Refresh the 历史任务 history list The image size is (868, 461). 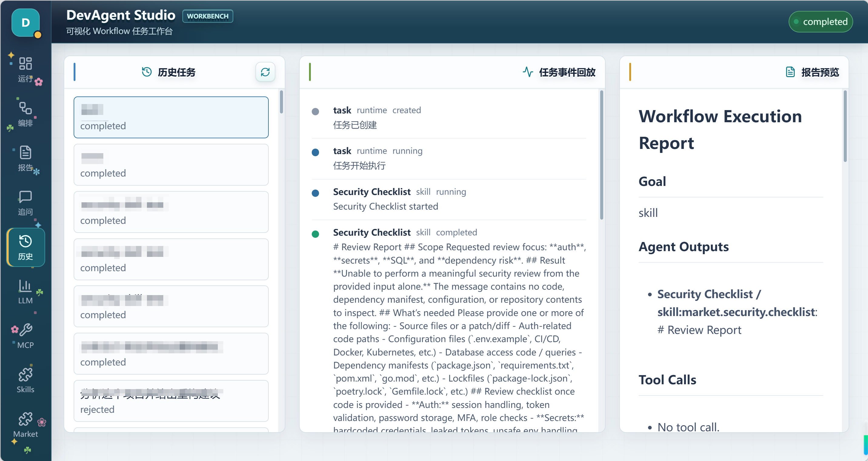tap(265, 72)
